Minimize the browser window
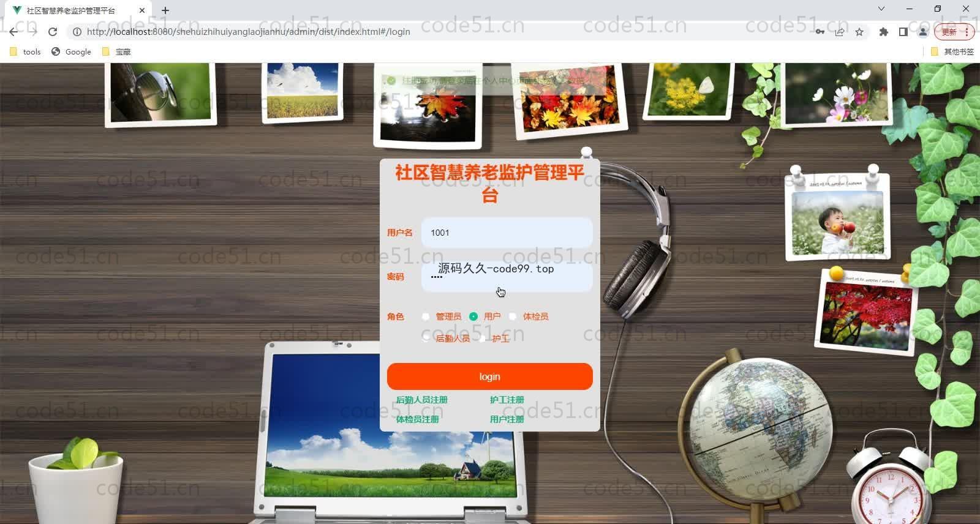This screenshot has height=524, width=980. point(910,9)
